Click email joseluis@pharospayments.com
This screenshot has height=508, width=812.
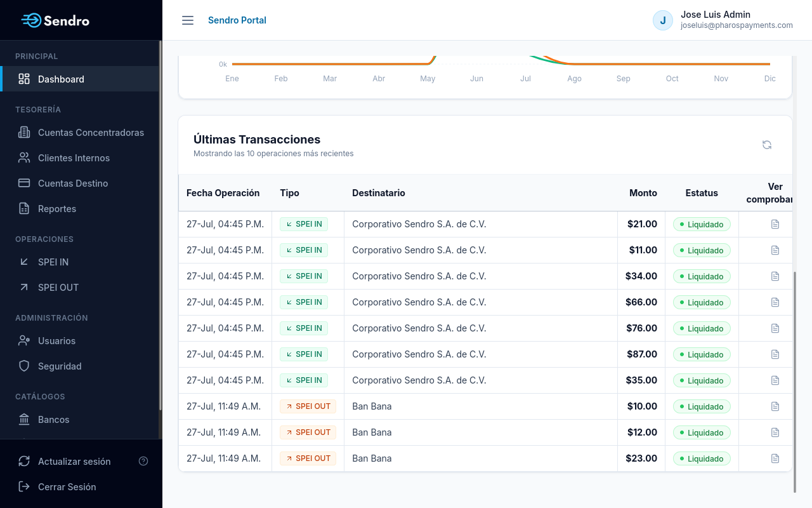(x=737, y=26)
